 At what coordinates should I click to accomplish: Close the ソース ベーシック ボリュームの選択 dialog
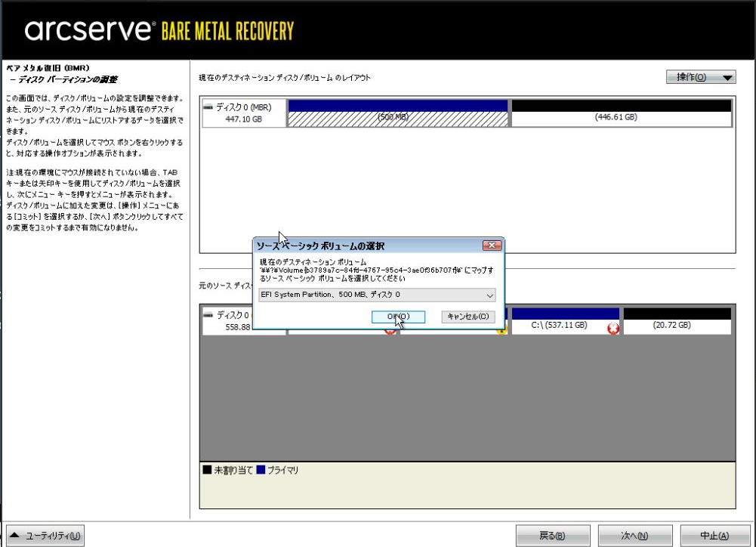point(492,246)
